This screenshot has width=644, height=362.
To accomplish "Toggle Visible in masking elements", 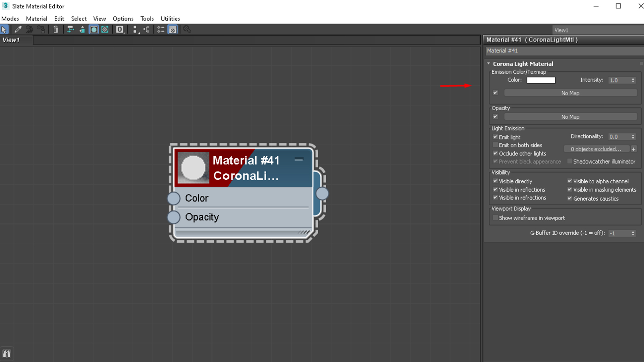I will [570, 189].
